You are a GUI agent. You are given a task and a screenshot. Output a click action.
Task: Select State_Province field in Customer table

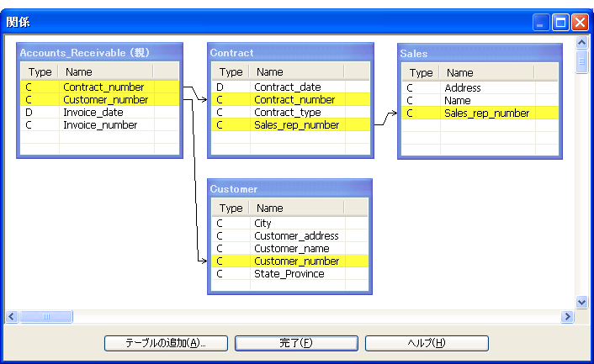(289, 274)
